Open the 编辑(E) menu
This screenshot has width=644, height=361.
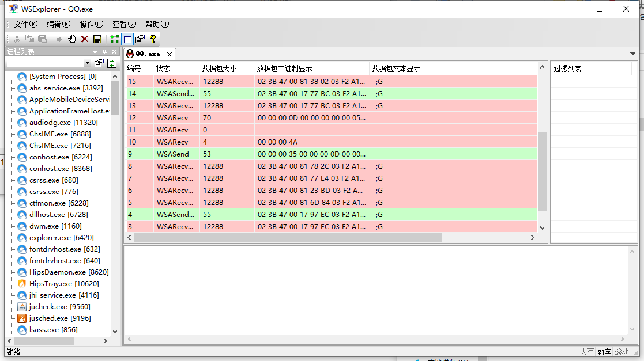59,24
